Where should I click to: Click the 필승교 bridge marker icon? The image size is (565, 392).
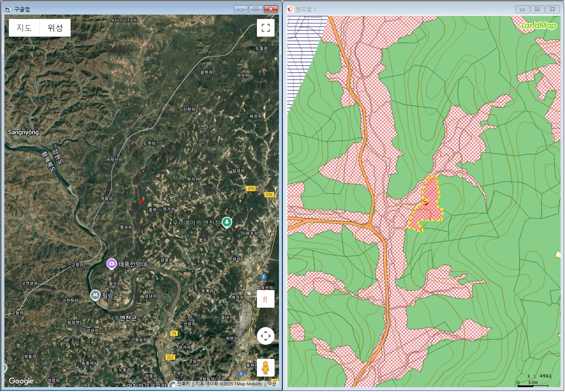(95, 294)
